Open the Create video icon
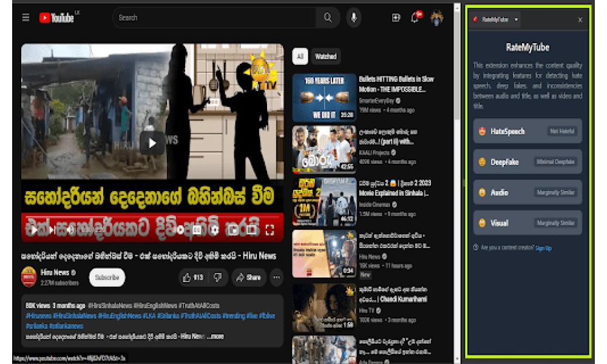 pos(396,18)
